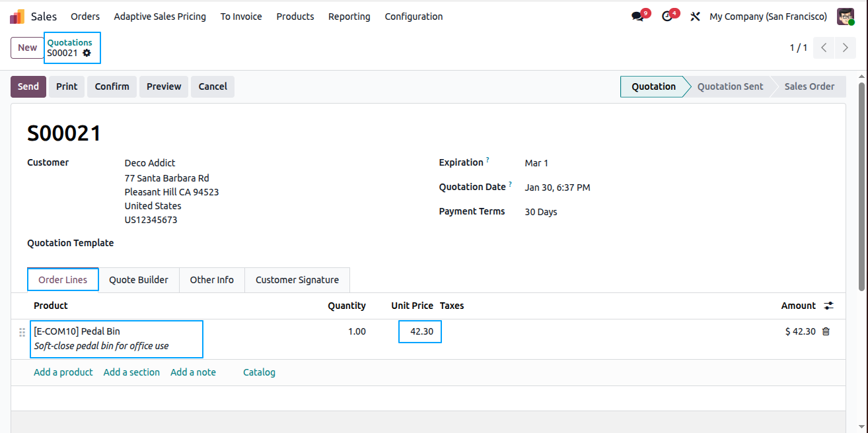Click the Amount column header
Viewport: 868px width, 433px height.
coord(799,306)
